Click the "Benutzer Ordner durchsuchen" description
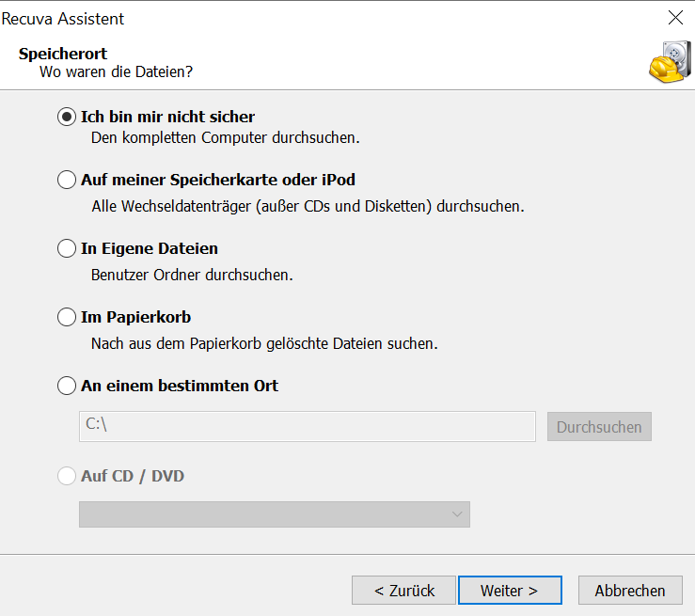Screen dimensions: 695x616 click(x=192, y=276)
